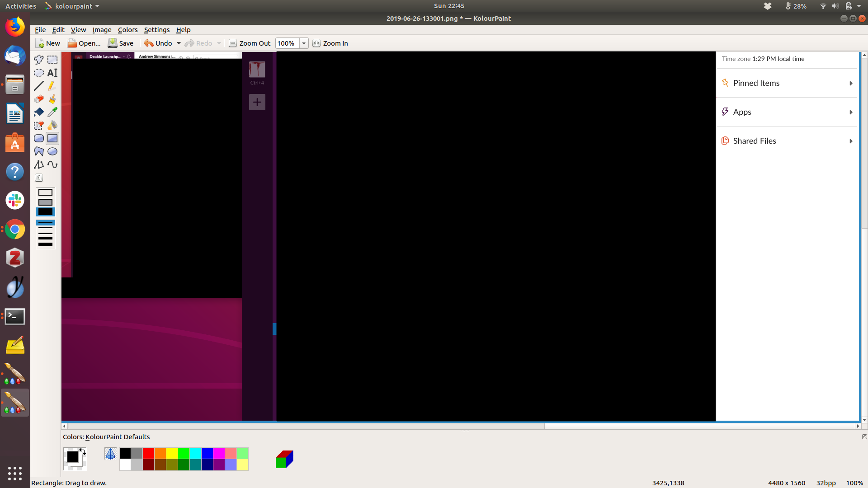
Task: Select the thickest line width option
Action: coord(45,244)
